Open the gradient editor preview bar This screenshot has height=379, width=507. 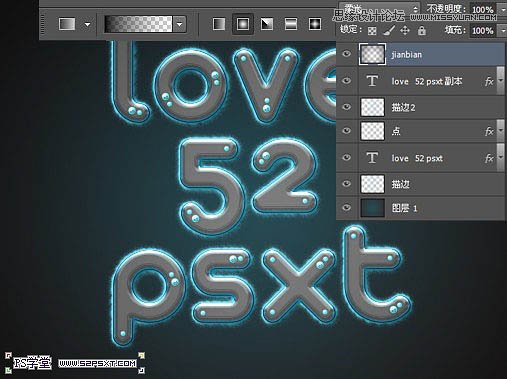(x=138, y=24)
